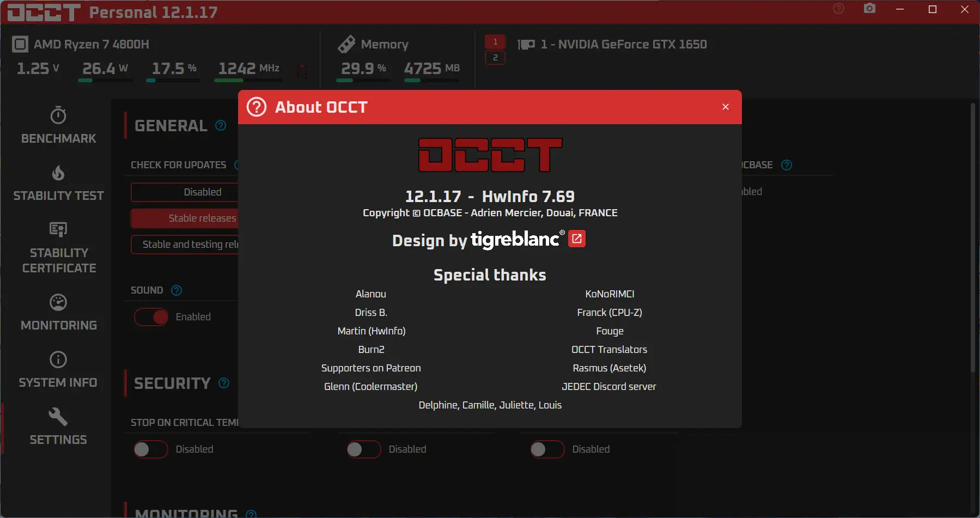Screen dimensions: 980x518
Task: Click the 17.5 % CPU usage reading
Action: click(x=174, y=69)
